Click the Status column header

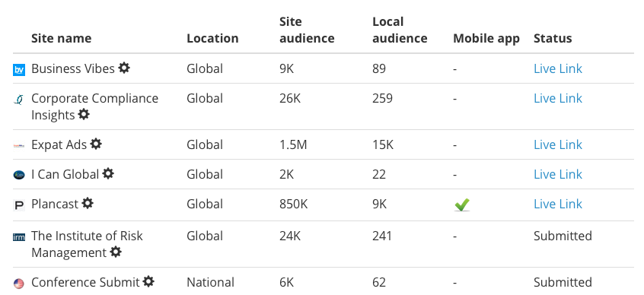[x=553, y=38]
